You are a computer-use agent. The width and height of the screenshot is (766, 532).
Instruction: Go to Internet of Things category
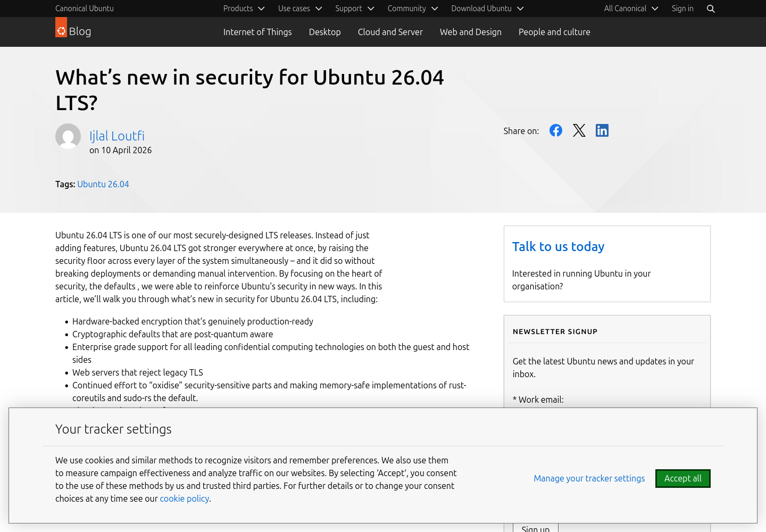click(257, 32)
